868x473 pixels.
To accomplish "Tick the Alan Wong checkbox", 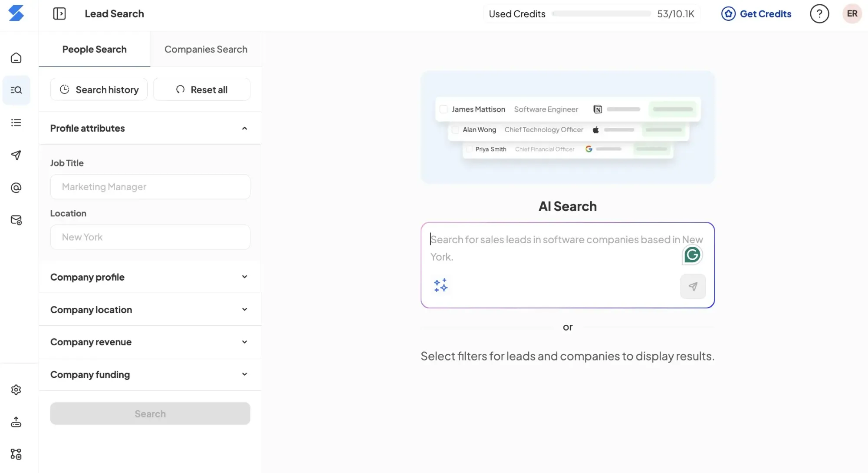I will click(x=455, y=130).
